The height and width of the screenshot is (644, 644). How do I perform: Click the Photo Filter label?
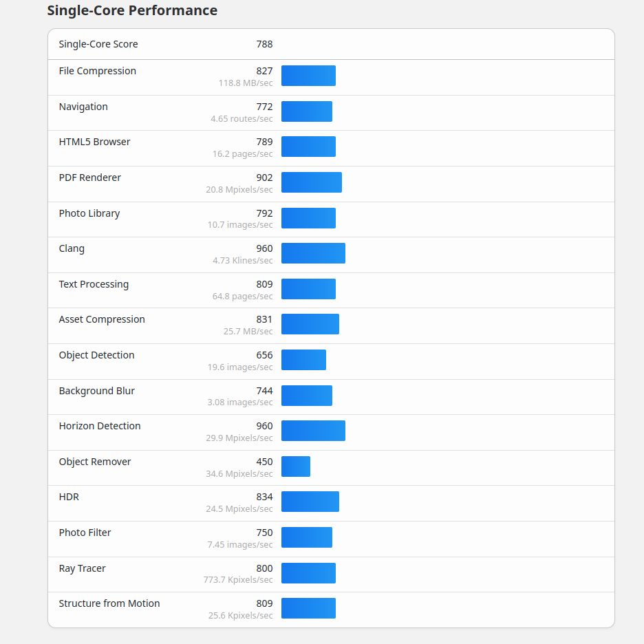tap(85, 533)
